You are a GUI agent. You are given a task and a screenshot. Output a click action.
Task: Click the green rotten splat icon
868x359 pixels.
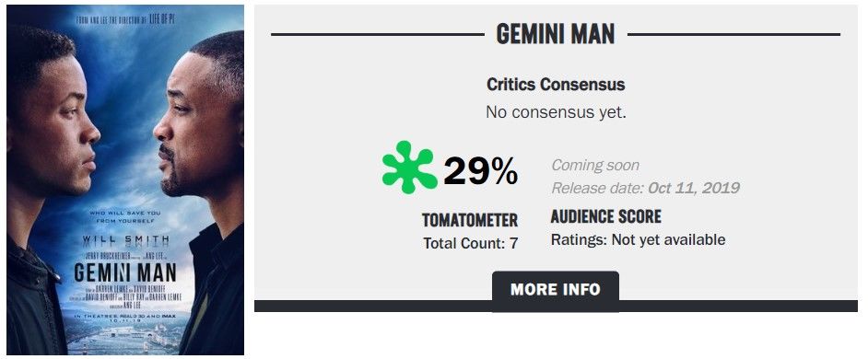tap(410, 167)
